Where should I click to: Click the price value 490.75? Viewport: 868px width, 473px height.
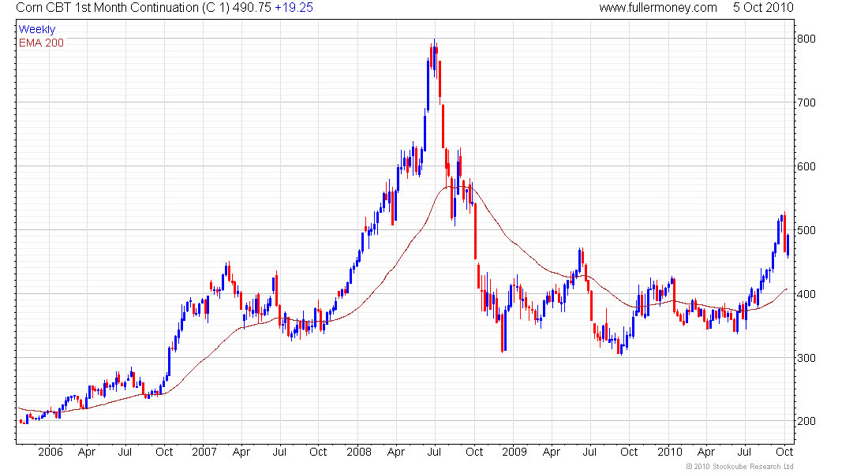click(x=252, y=8)
